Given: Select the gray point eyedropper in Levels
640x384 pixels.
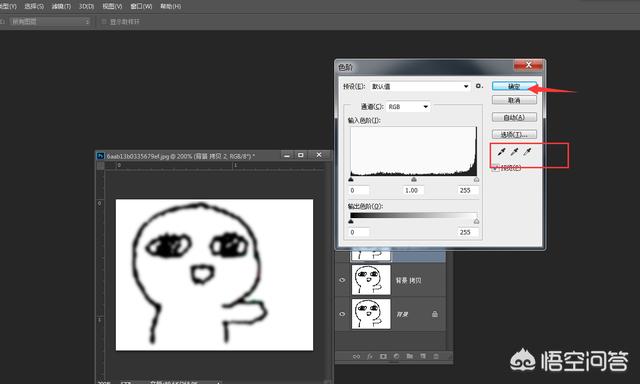Looking at the screenshot, I should [x=515, y=152].
